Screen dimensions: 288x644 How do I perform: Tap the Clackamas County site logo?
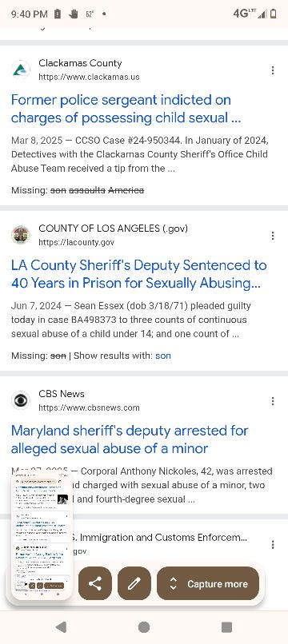point(21,70)
